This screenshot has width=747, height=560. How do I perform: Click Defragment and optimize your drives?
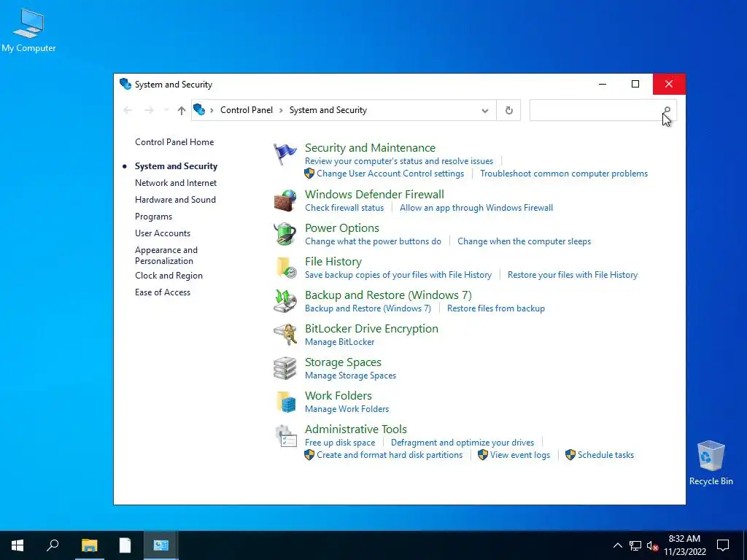click(x=462, y=443)
